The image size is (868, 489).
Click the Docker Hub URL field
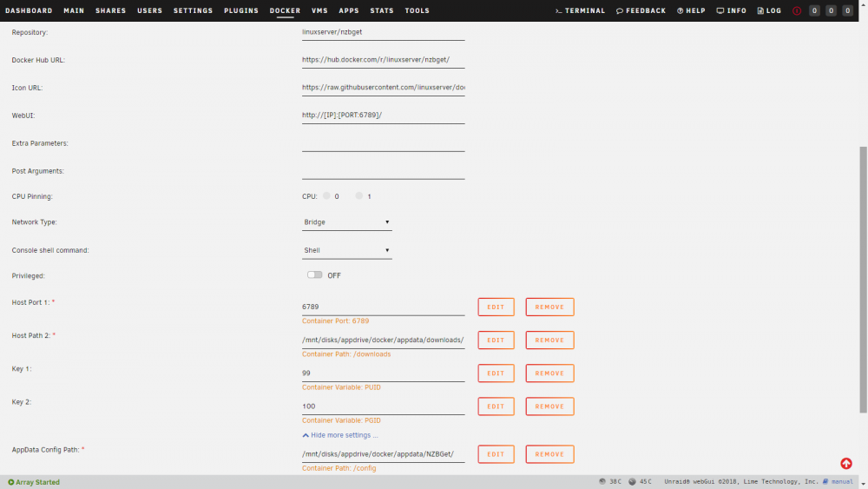(x=383, y=60)
